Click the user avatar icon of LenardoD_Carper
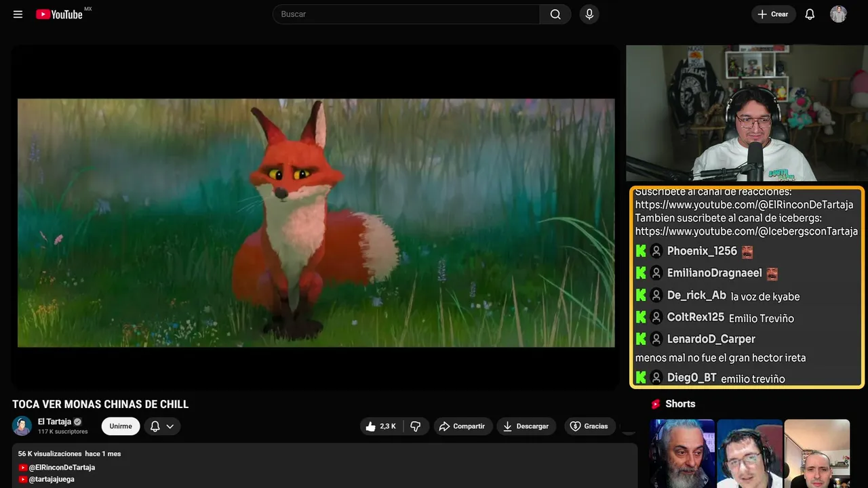 [656, 339]
